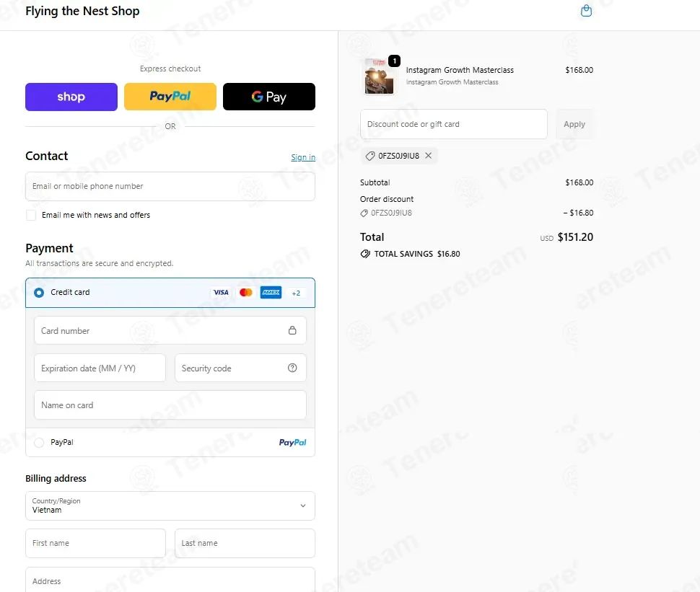Open the security code help icon

pos(292,368)
